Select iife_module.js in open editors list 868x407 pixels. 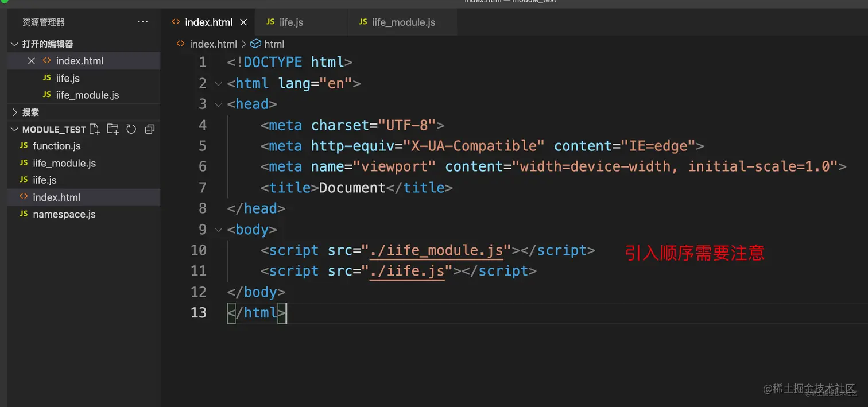click(83, 95)
